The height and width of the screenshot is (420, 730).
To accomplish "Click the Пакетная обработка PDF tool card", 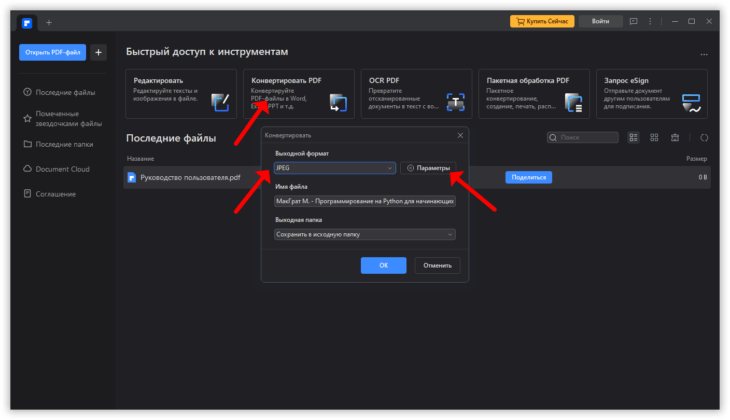I will (534, 94).
